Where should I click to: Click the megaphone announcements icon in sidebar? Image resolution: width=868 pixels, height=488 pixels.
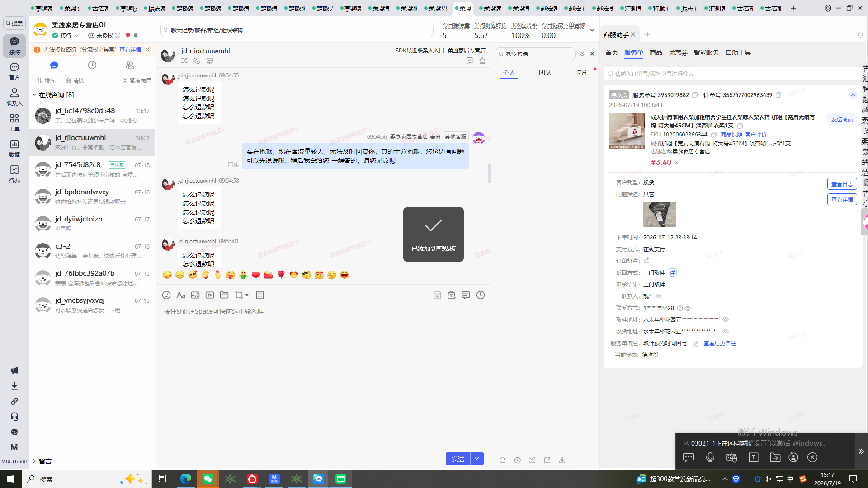coord(14,371)
